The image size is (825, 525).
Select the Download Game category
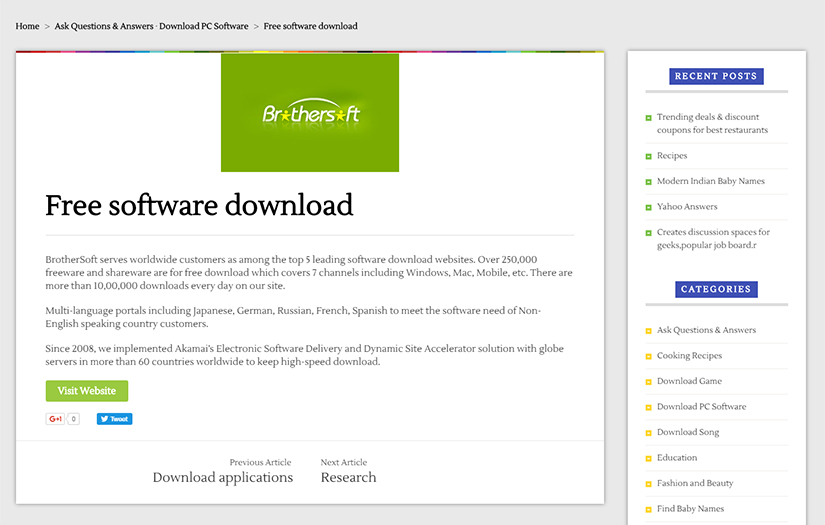coord(689,381)
